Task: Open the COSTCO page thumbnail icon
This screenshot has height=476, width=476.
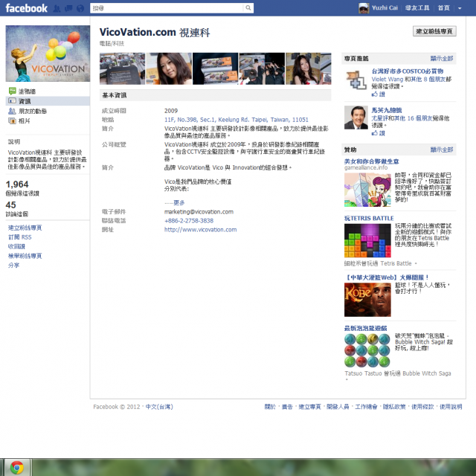Action: [356, 80]
